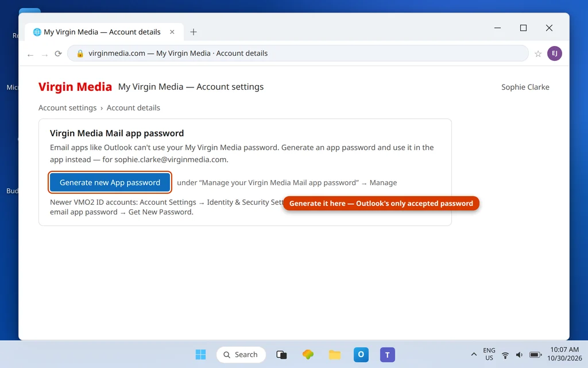This screenshot has height=368, width=588.
Task: Open Task View on the taskbar
Action: [x=281, y=354]
